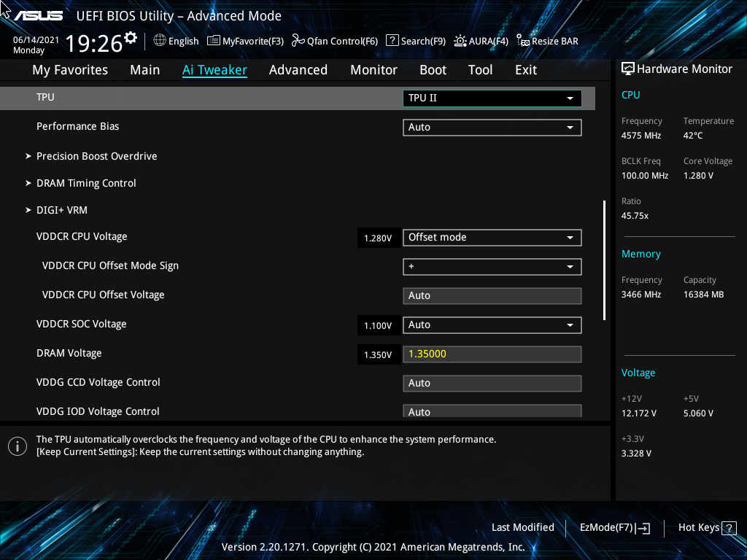Change language from English
The height and width of the screenshot is (560, 747).
183,42
